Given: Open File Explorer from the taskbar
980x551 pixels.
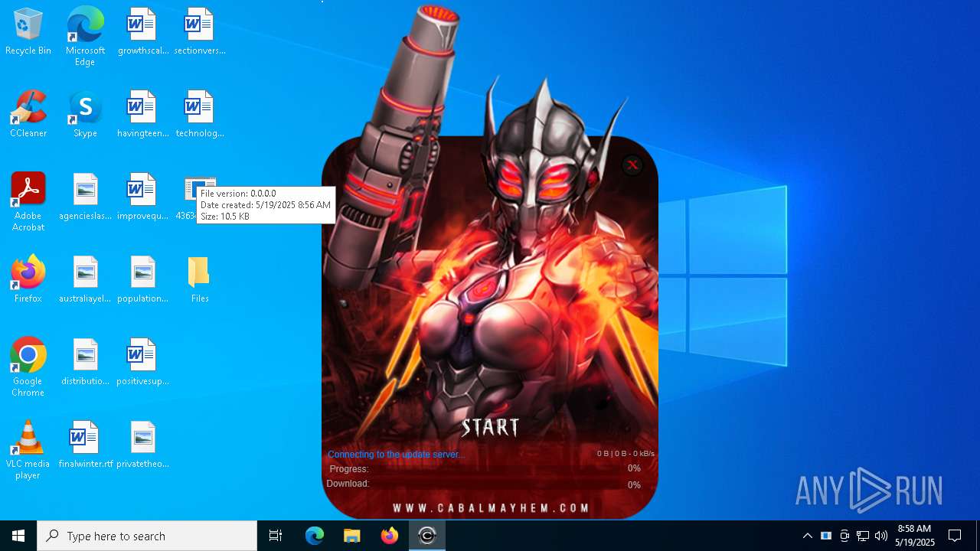Looking at the screenshot, I should coord(352,536).
